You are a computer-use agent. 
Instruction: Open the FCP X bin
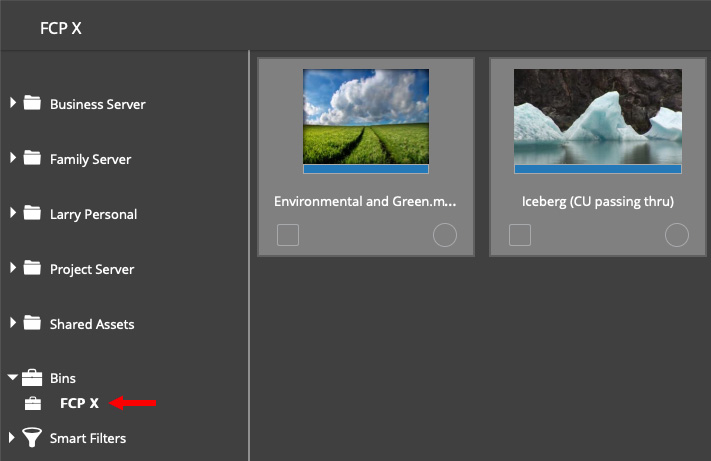tap(79, 403)
